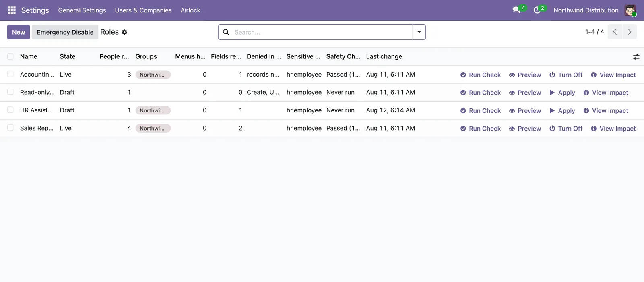Create a New role

(19, 32)
